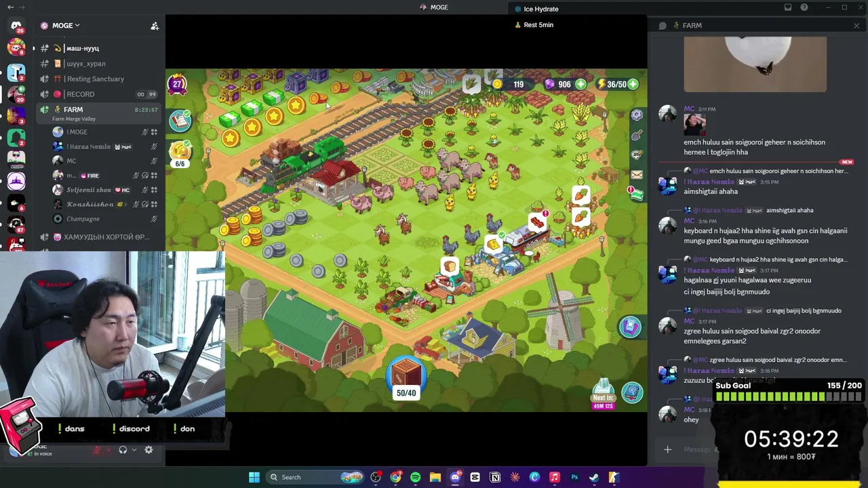Screen dimensions: 868x488
Task: Join the Resting Sanctuary voice channel
Action: click(x=98, y=79)
